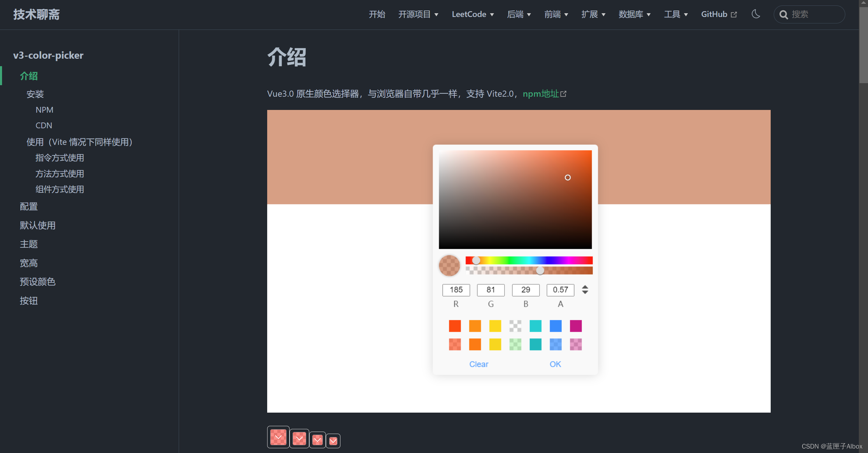Click the current color preview circle
Image resolution: width=868 pixels, height=453 pixels.
coord(449,265)
